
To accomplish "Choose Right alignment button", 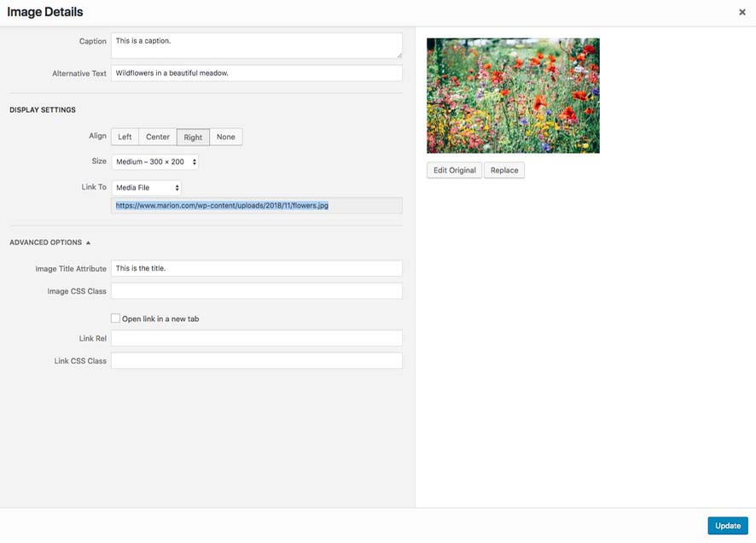I will tap(193, 137).
